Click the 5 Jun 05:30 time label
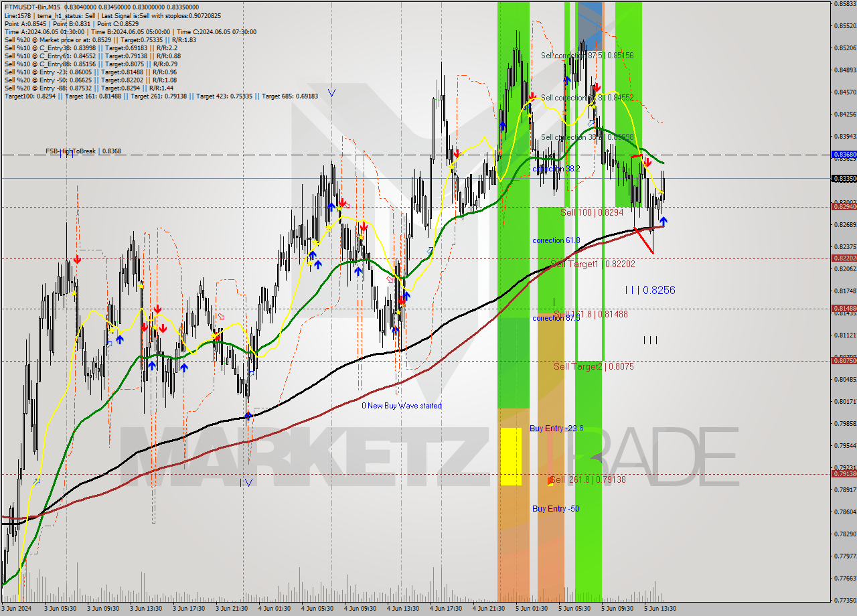Viewport: 857px width, 616px height. [574, 609]
